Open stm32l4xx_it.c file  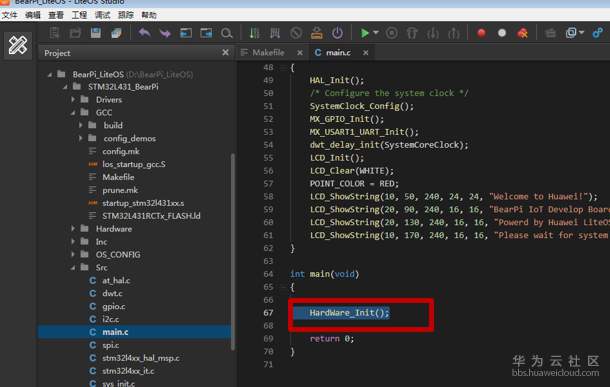click(x=128, y=371)
